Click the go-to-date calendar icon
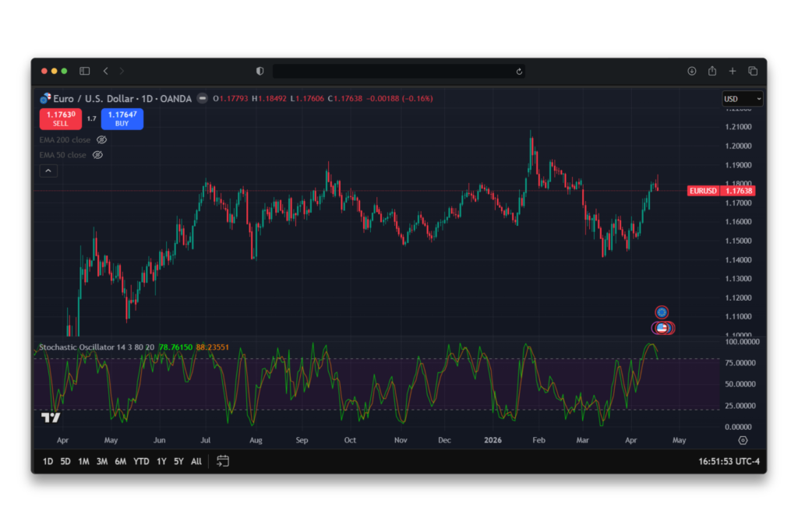The height and width of the screenshot is (532, 798). [x=222, y=460]
